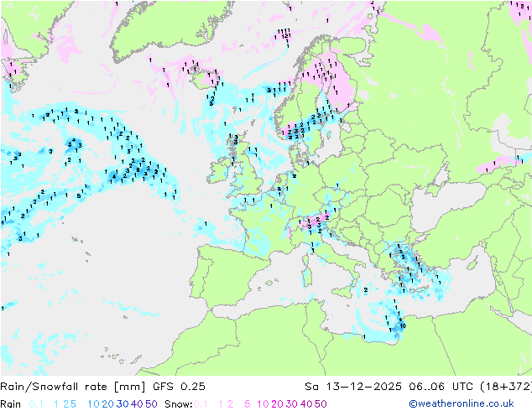This screenshot has width=532, height=411.
Task: Click the date 'Sa 13-12-2025'
Action: [353, 387]
